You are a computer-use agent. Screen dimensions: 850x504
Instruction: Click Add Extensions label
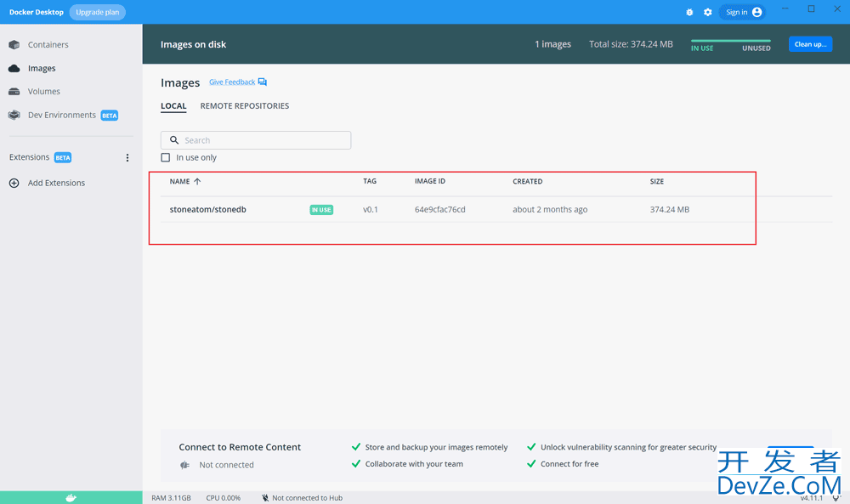tap(56, 184)
